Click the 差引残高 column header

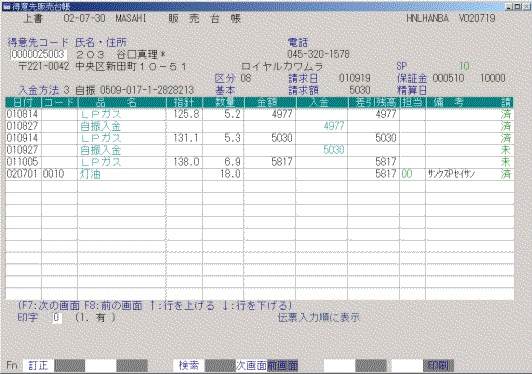tap(374, 102)
